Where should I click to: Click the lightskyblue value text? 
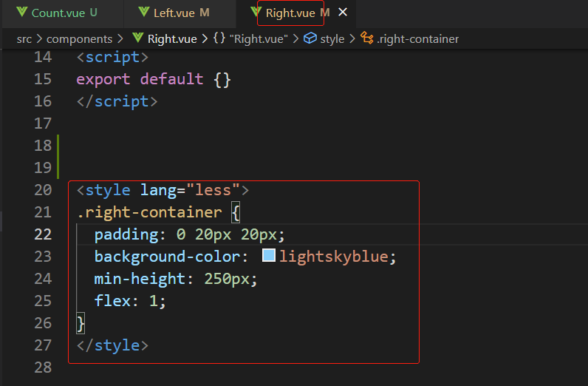(334, 257)
